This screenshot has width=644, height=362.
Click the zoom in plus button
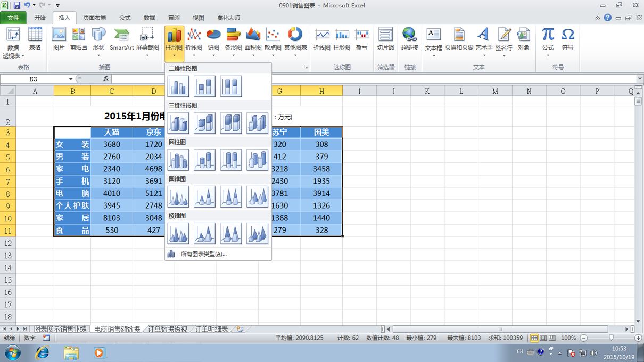pos(638,338)
